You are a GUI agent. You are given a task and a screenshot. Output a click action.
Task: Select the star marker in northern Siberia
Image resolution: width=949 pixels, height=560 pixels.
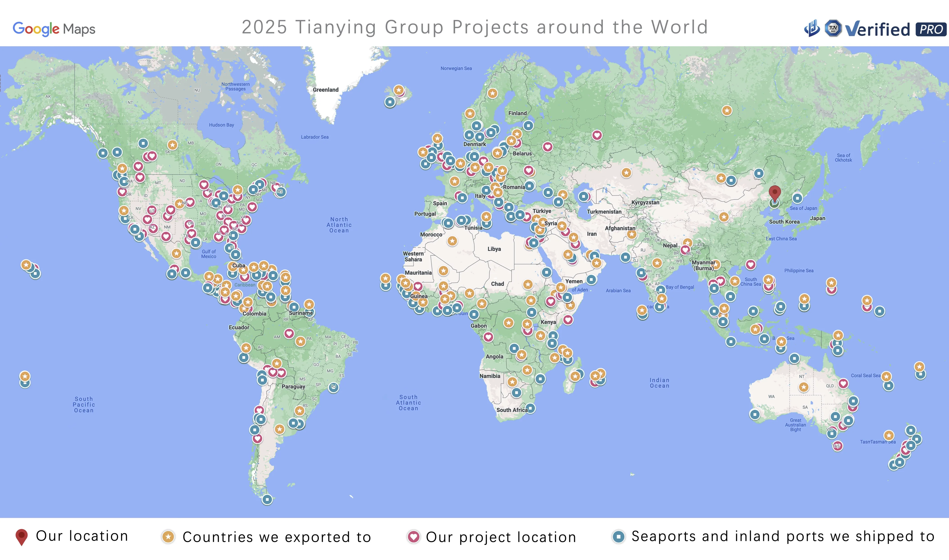(727, 111)
